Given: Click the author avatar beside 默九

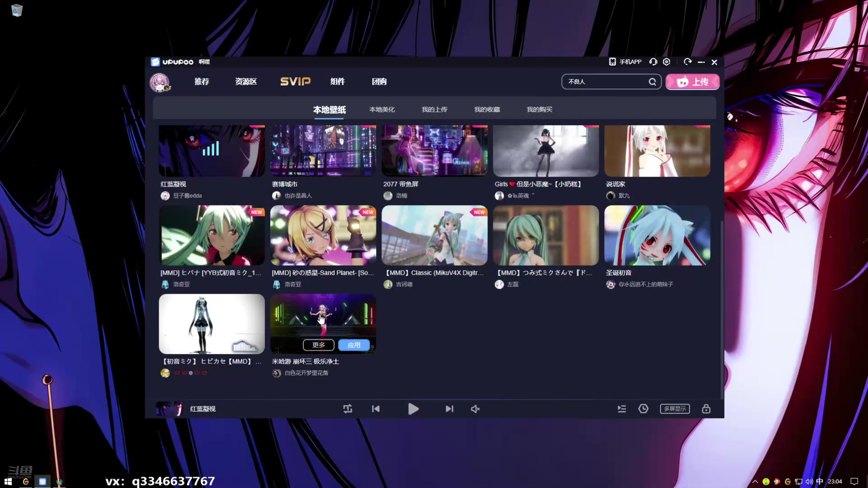Looking at the screenshot, I should pos(611,196).
